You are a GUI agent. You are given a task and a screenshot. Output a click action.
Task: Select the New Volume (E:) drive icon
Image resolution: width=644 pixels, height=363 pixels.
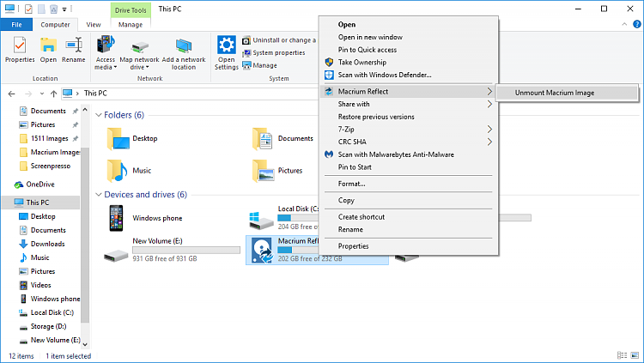(x=116, y=256)
